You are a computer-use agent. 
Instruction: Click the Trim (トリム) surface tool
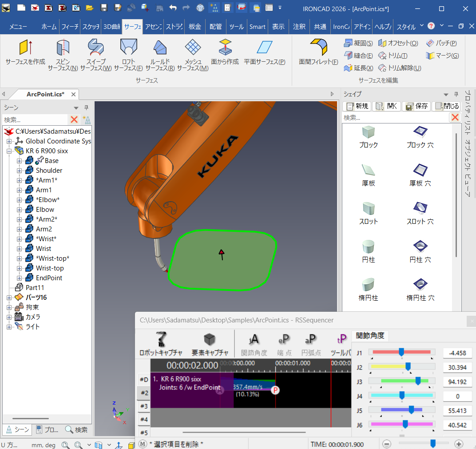[x=393, y=56]
